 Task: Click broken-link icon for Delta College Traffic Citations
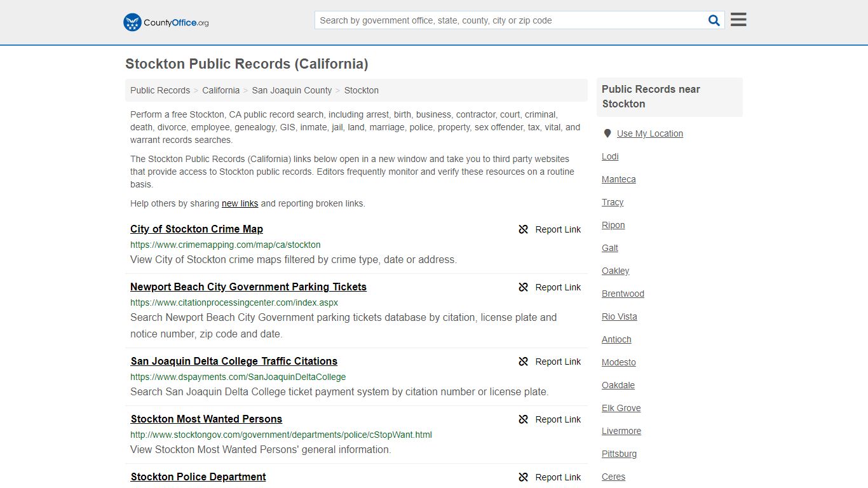click(524, 362)
